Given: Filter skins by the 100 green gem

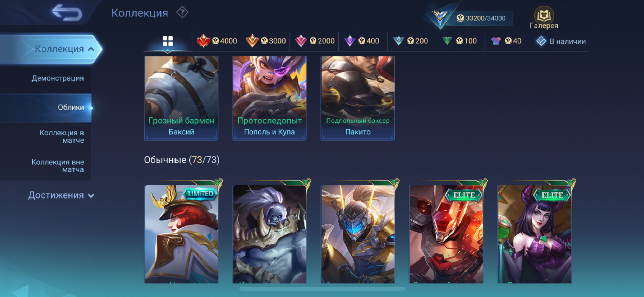Looking at the screenshot, I should coord(459,41).
